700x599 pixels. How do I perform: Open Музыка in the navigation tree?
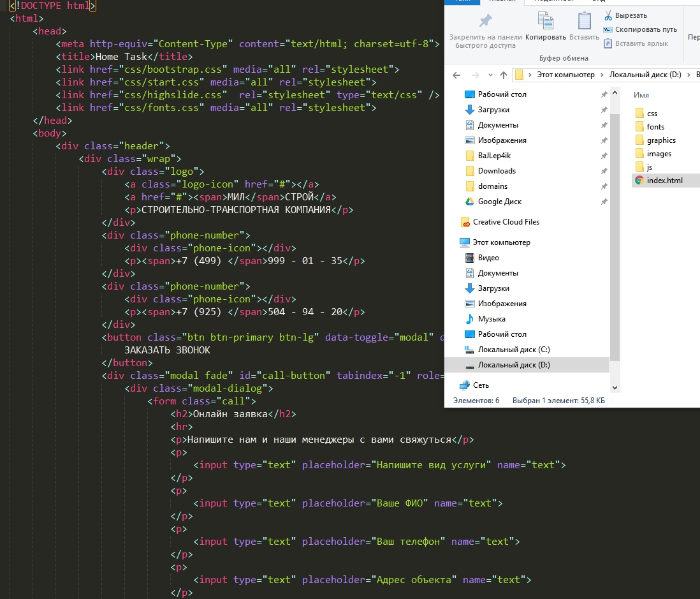coord(491,319)
